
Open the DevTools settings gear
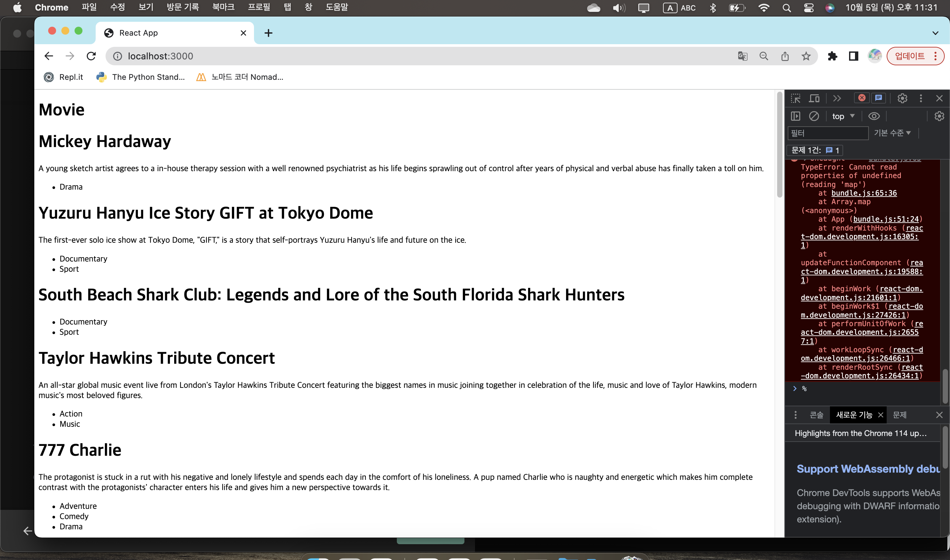point(902,99)
